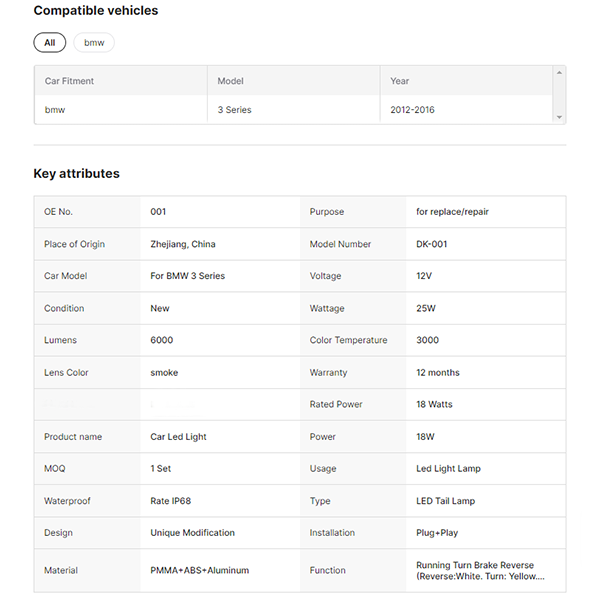Click the scrollbar down arrow in vehicles table
Image resolution: width=600 pixels, height=600 pixels.
(559, 118)
